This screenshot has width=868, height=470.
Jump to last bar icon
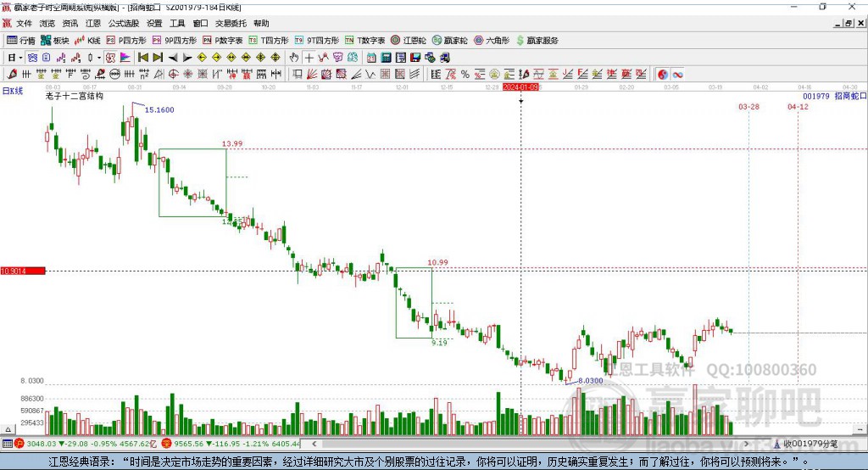pyautogui.click(x=158, y=58)
